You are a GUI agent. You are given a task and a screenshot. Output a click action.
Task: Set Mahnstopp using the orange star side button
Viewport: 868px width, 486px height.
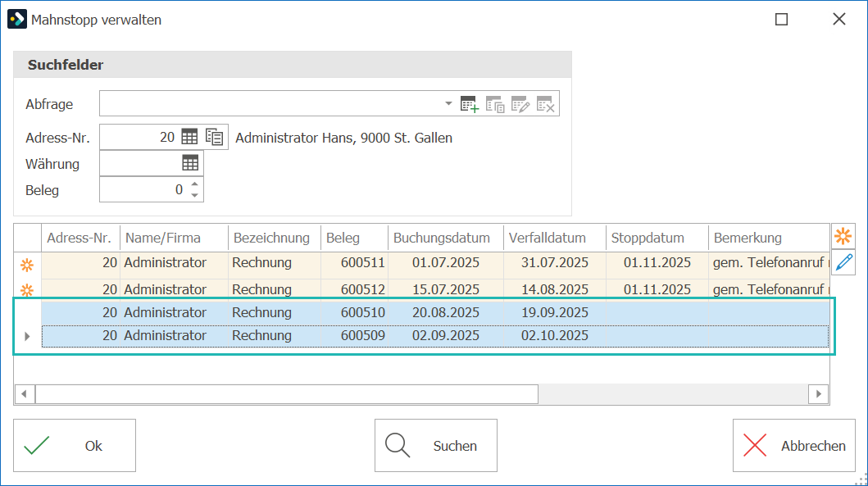[x=843, y=236]
